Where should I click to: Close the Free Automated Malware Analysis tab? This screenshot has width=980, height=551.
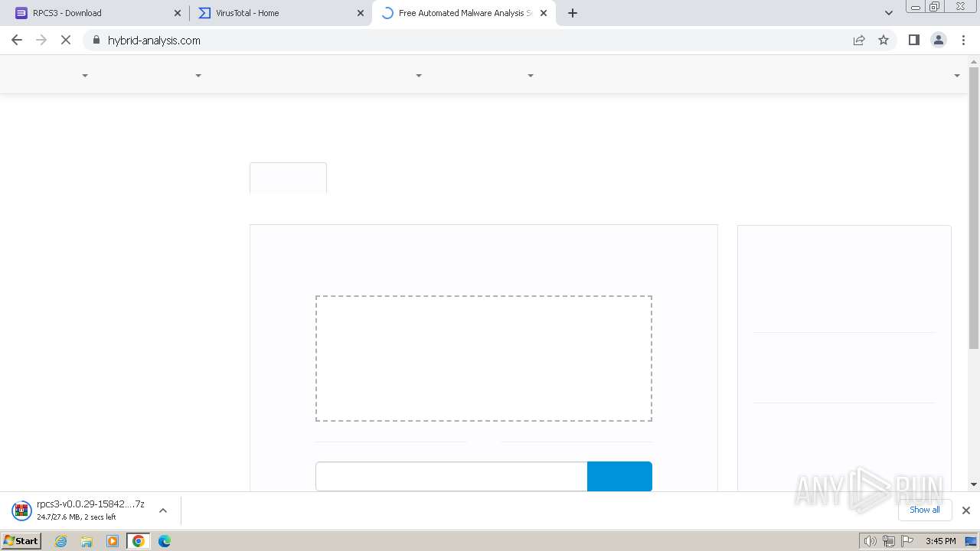[544, 13]
